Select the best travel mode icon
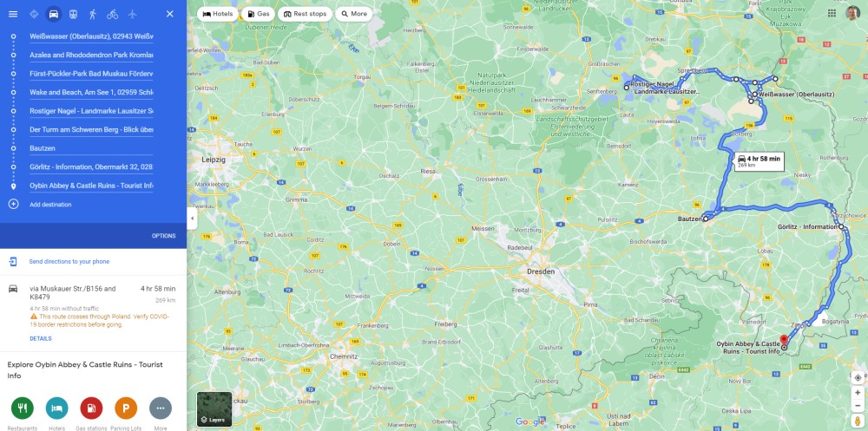 click(34, 14)
